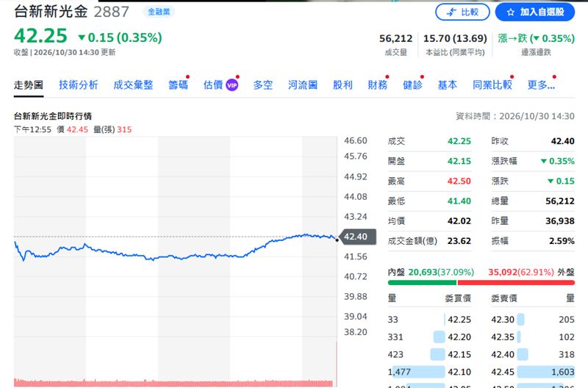The height and width of the screenshot is (388, 588).
Task: Open the 股利 tab
Action: click(x=343, y=85)
